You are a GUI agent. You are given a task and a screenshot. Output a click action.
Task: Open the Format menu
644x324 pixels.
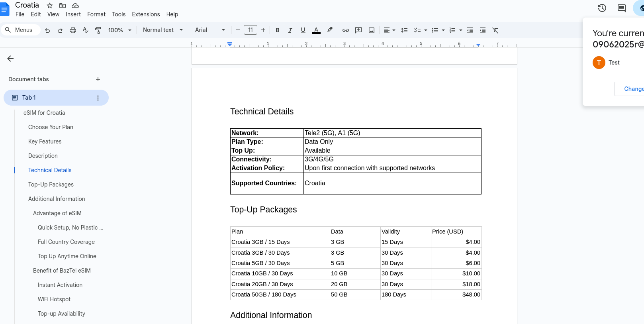96,14
